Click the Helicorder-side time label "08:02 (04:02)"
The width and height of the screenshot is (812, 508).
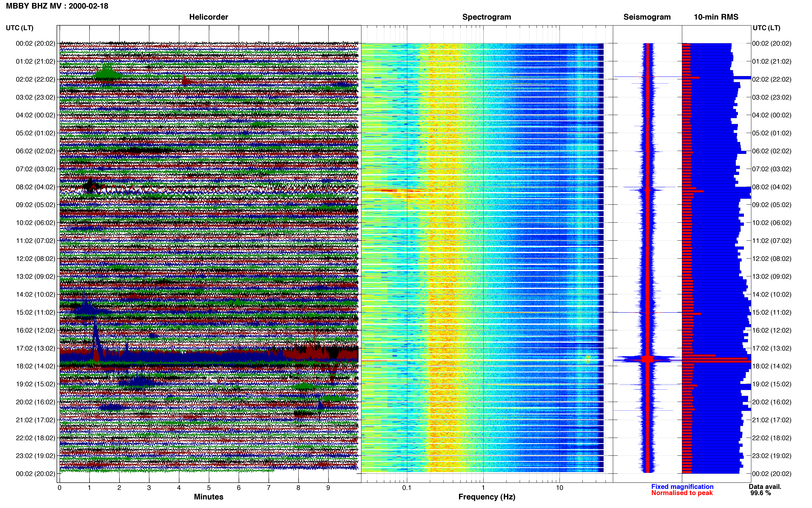click(x=36, y=187)
